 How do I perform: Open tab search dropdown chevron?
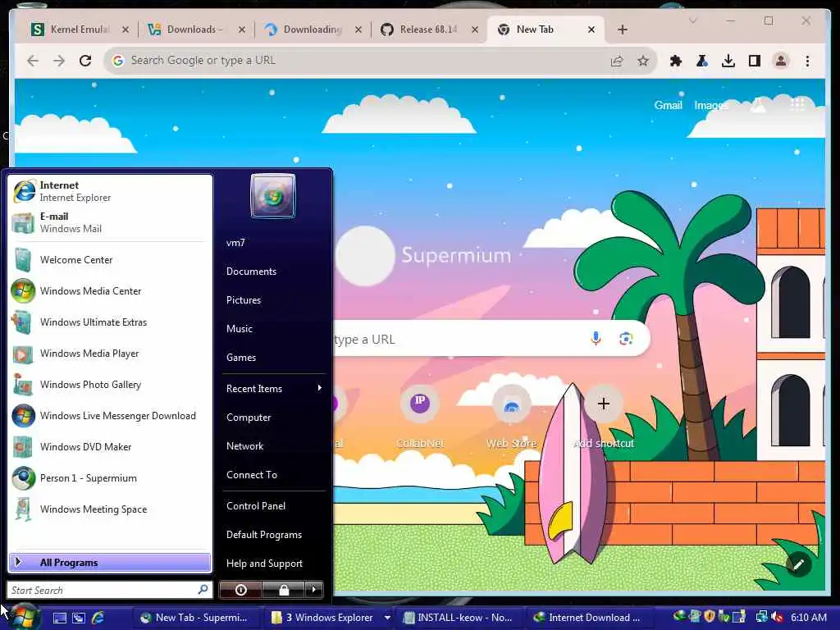[692, 21]
